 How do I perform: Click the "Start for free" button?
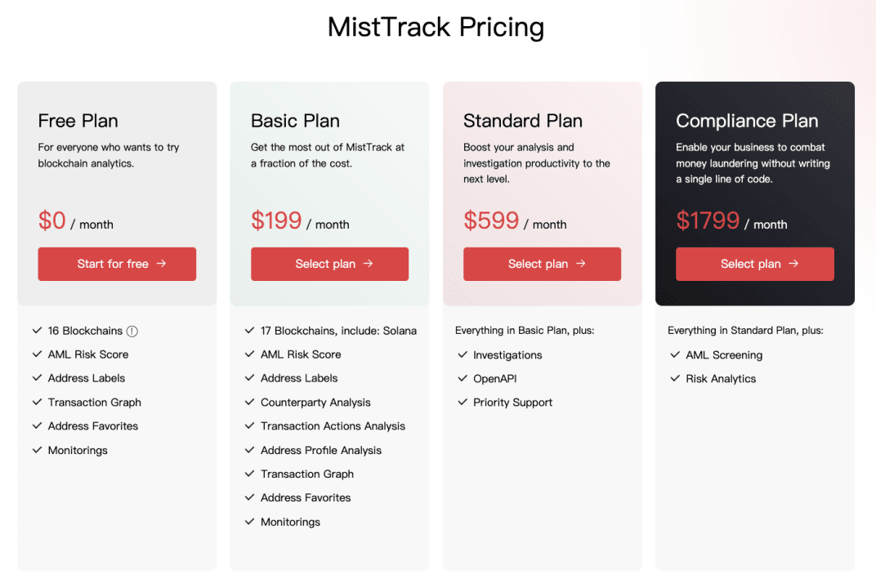tap(117, 264)
